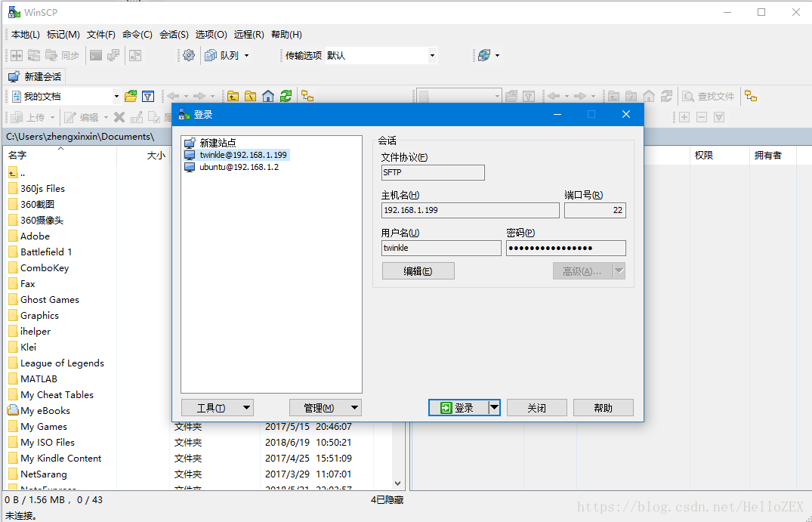Viewport: 812px width, 522px height.
Task: Click the 主机名 host name field
Action: (471, 210)
